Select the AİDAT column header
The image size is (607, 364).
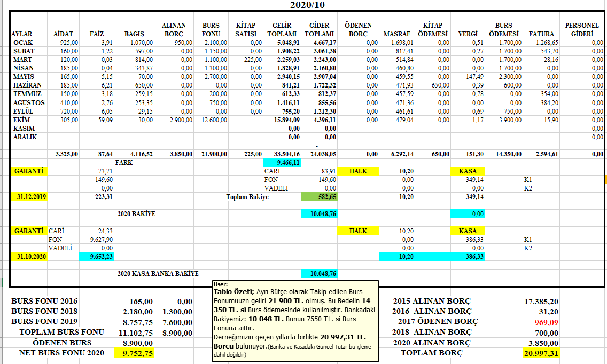(63, 34)
